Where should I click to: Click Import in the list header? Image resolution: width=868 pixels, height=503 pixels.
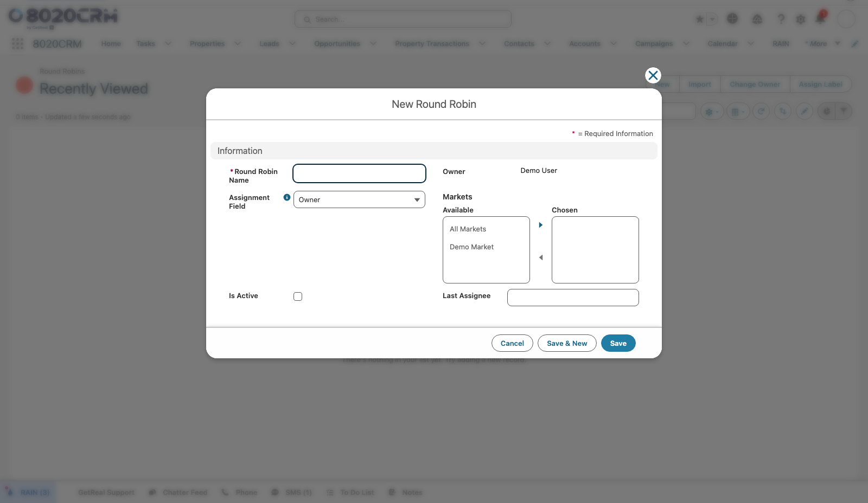pyautogui.click(x=700, y=84)
